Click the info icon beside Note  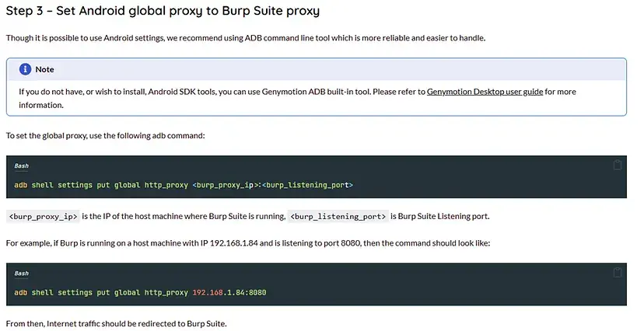[x=25, y=69]
